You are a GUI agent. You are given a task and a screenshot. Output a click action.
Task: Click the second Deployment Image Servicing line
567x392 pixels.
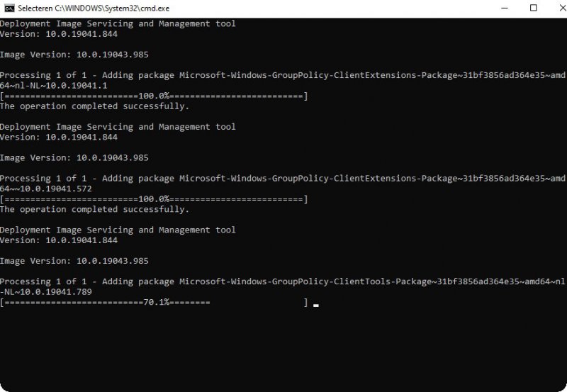pyautogui.click(x=118, y=127)
